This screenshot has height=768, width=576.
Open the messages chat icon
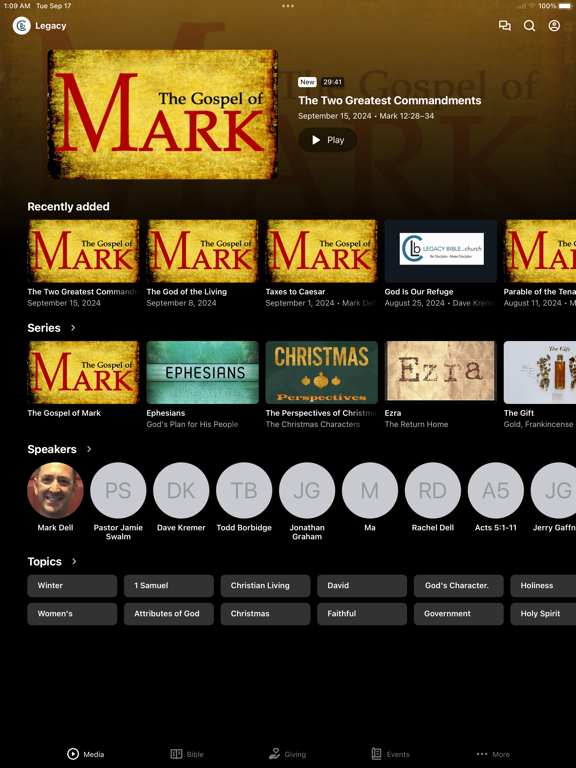point(504,25)
